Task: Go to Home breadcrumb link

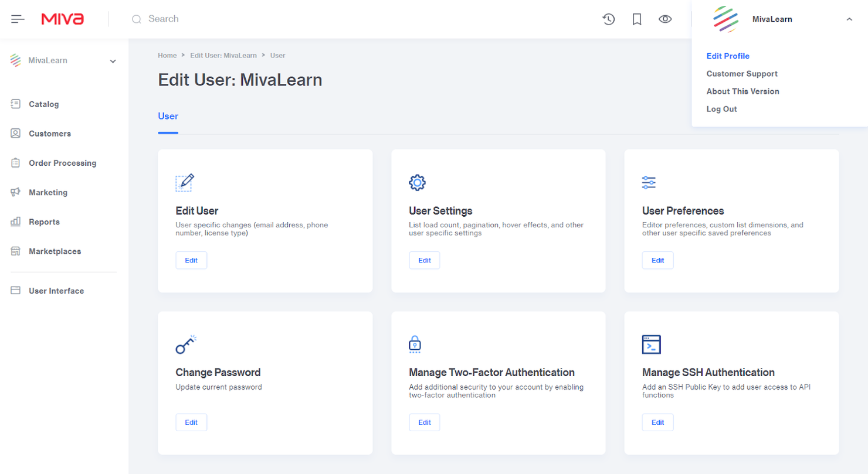Action: pyautogui.click(x=167, y=56)
